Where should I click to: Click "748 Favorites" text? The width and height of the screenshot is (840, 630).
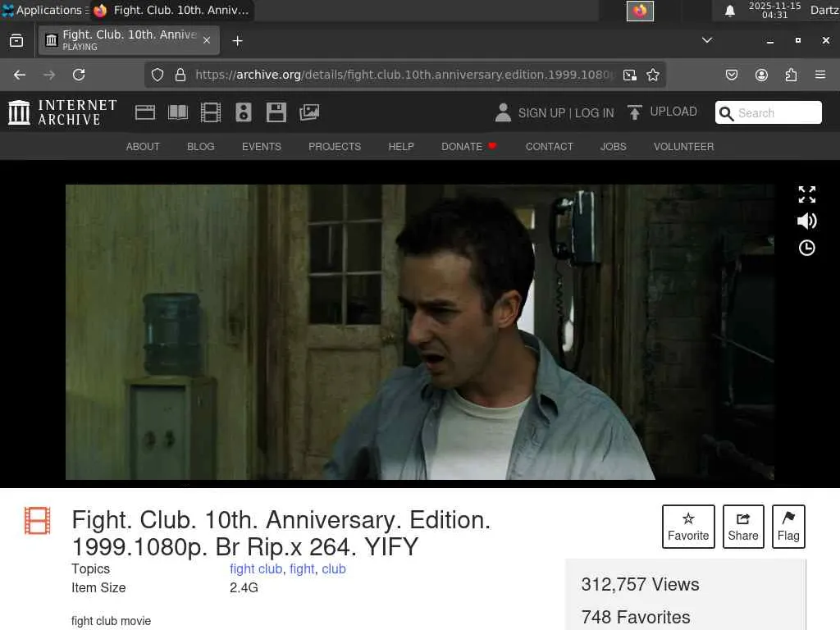(636, 617)
